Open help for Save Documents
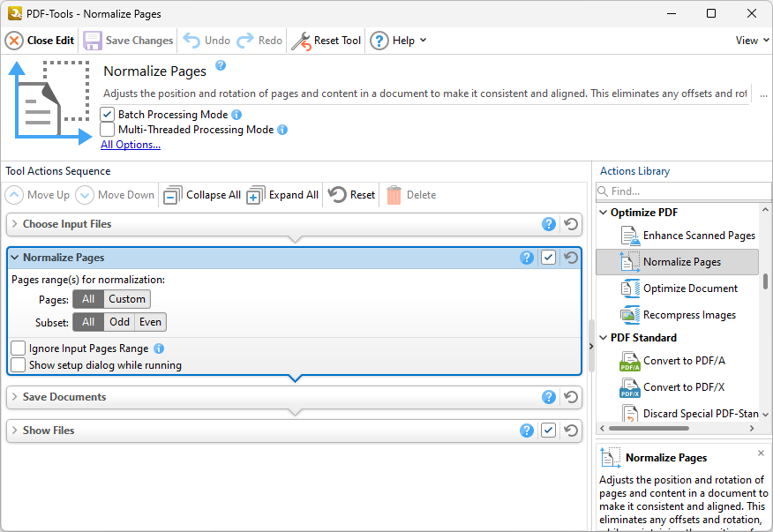Image resolution: width=773 pixels, height=532 pixels. point(549,397)
